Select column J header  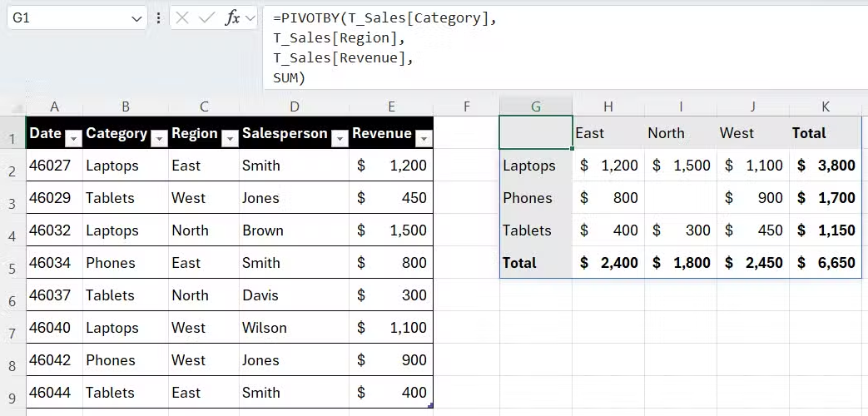[753, 106]
